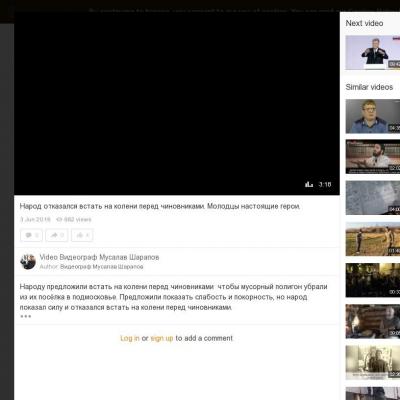Image resolution: width=400 pixels, height=400 pixels.
Task: Open first similar video with man in glasses
Action: [373, 116]
